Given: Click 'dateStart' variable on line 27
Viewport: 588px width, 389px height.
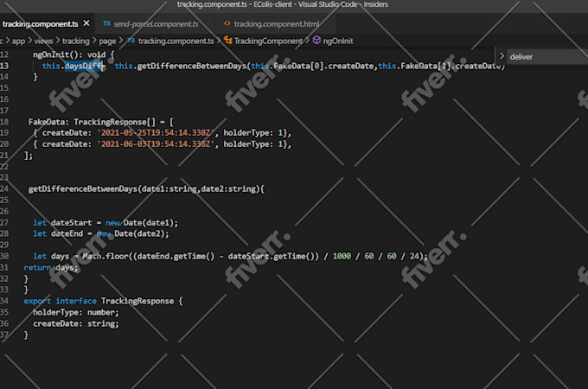Looking at the screenshot, I should pyautogui.click(x=71, y=223).
